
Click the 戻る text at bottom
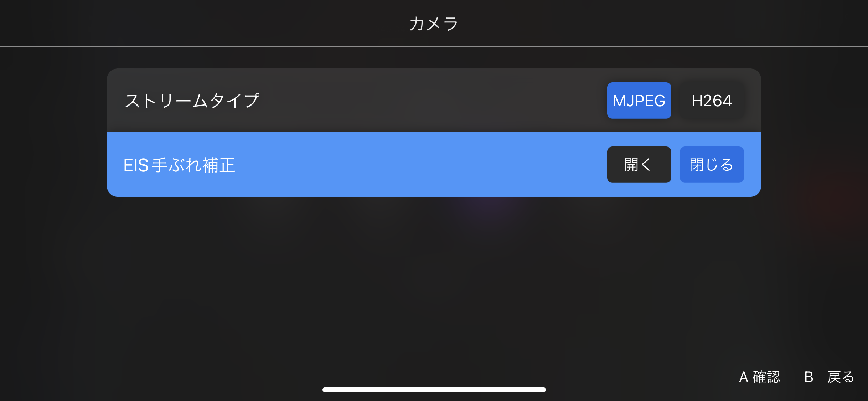point(841,377)
